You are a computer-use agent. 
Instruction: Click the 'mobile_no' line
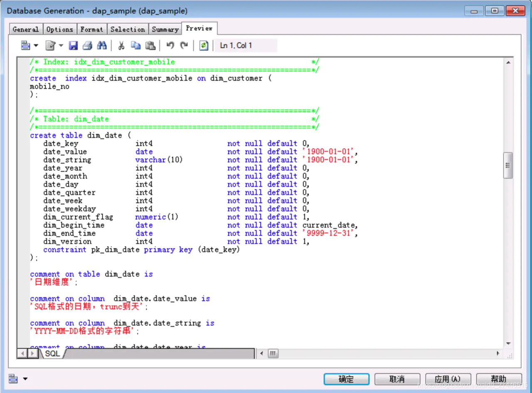[49, 87]
